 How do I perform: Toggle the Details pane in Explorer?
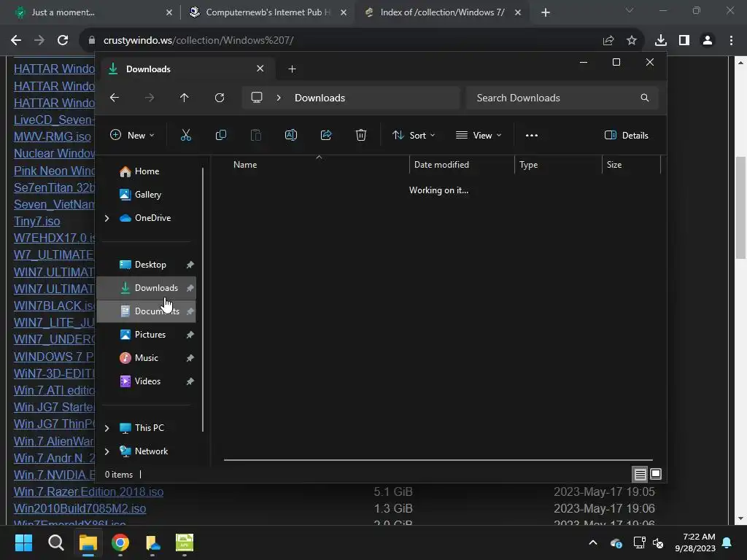[x=627, y=135]
